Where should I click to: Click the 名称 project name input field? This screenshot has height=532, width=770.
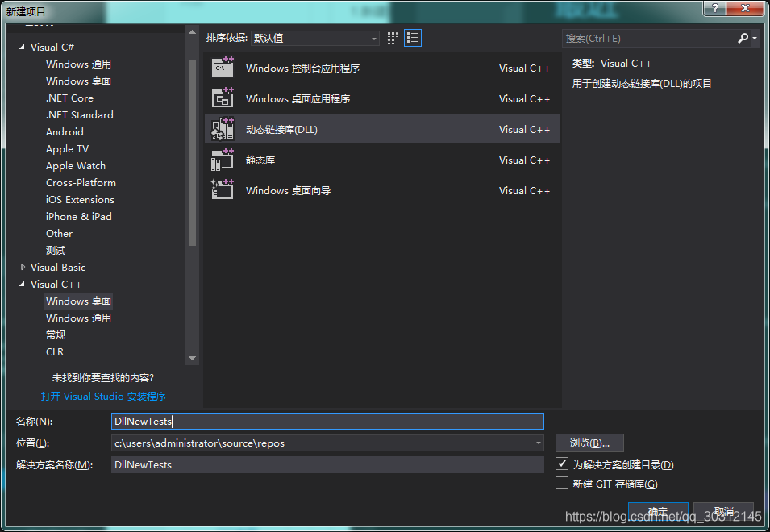327,421
